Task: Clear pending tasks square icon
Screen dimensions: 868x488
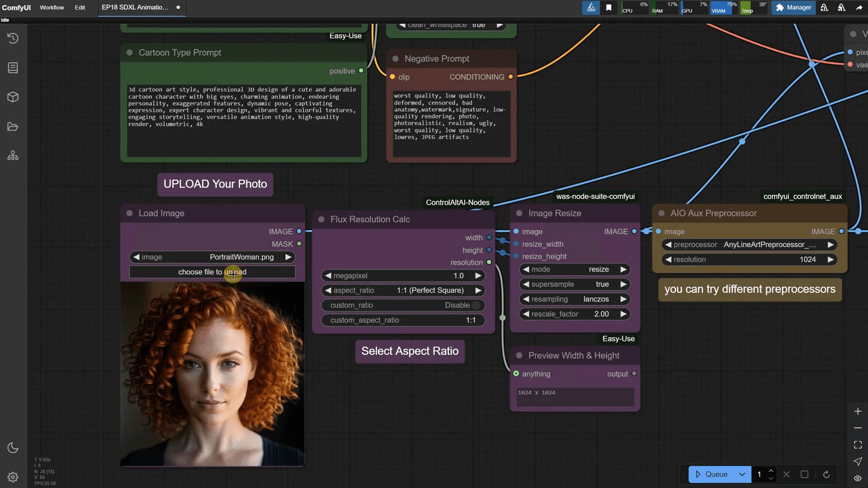Action: (x=804, y=474)
